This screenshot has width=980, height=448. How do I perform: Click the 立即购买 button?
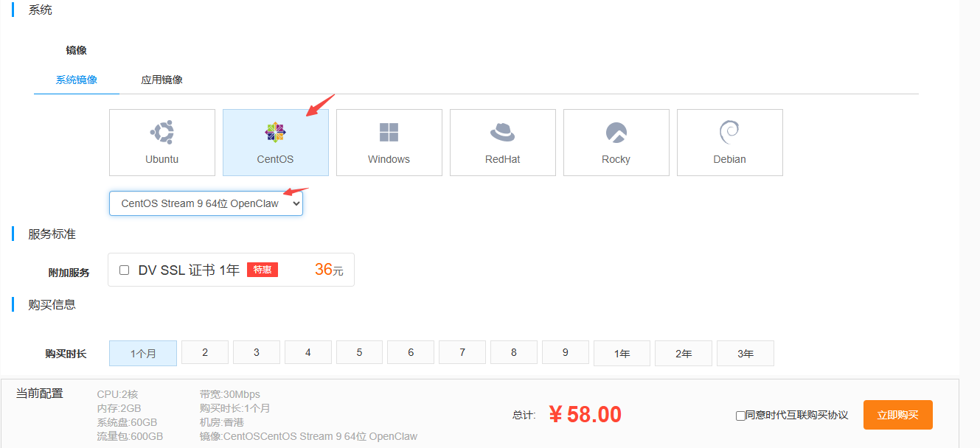point(897,415)
